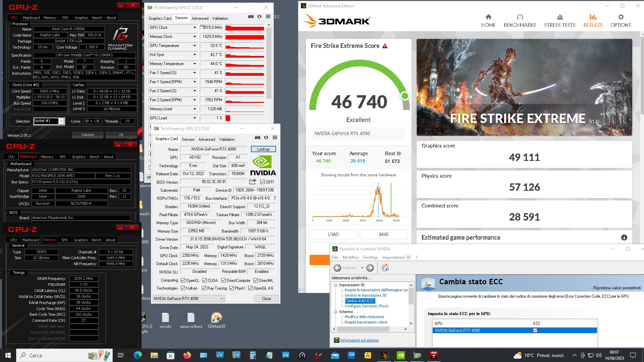Open 3DMark STRESS TESTS section

pos(559,21)
